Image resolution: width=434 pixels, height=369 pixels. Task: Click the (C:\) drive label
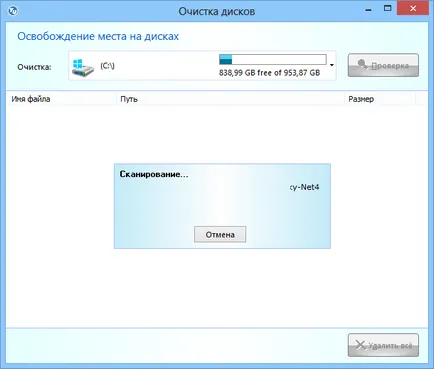[x=107, y=66]
